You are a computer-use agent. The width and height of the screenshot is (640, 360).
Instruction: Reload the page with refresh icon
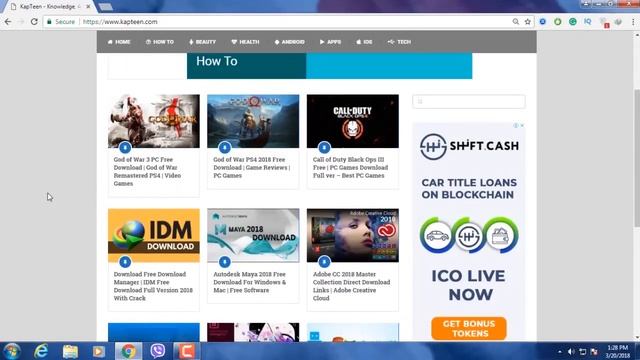point(34,22)
